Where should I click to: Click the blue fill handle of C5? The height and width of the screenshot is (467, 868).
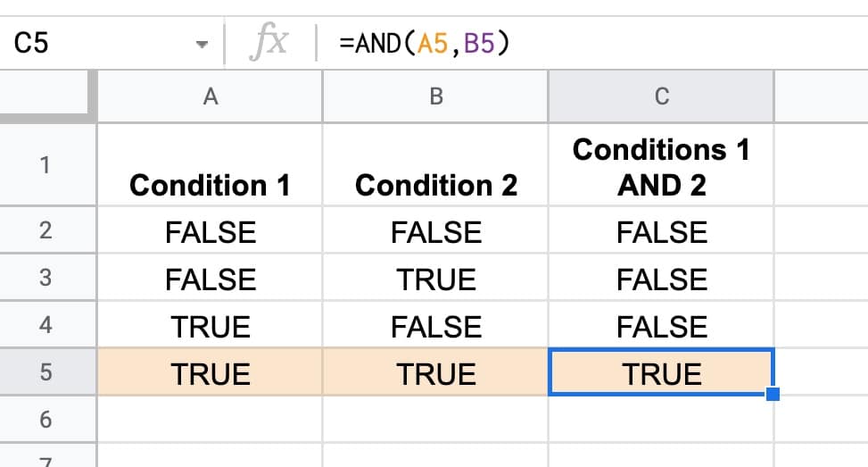tap(773, 394)
